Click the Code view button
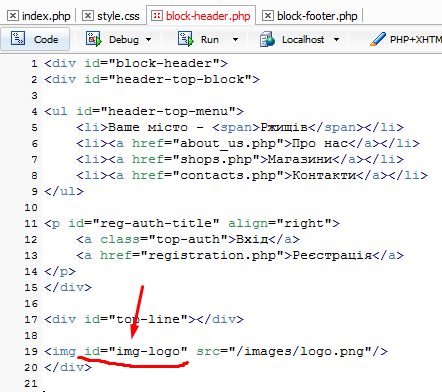Viewport: 442px width, 392px height. tap(35, 39)
